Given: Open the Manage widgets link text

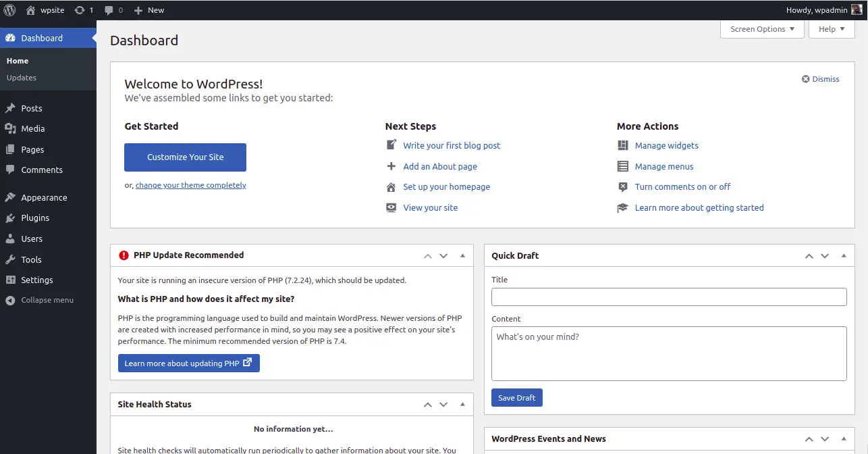Looking at the screenshot, I should (667, 145).
